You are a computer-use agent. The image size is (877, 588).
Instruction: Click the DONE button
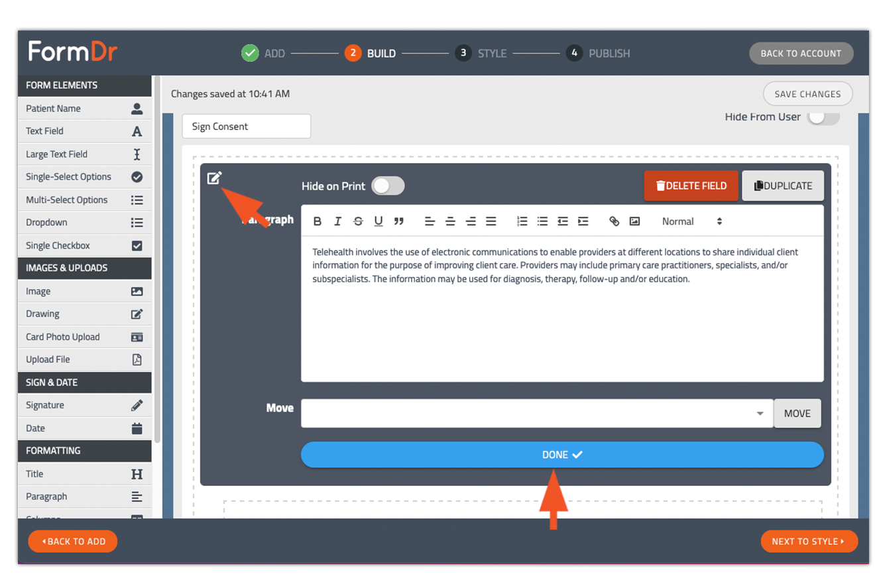[x=562, y=455]
